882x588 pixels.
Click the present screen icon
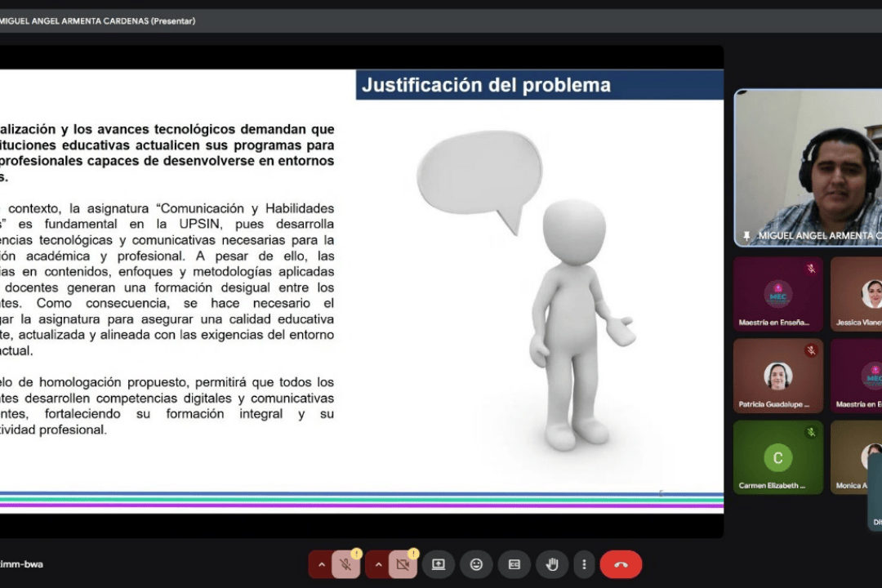tap(439, 564)
